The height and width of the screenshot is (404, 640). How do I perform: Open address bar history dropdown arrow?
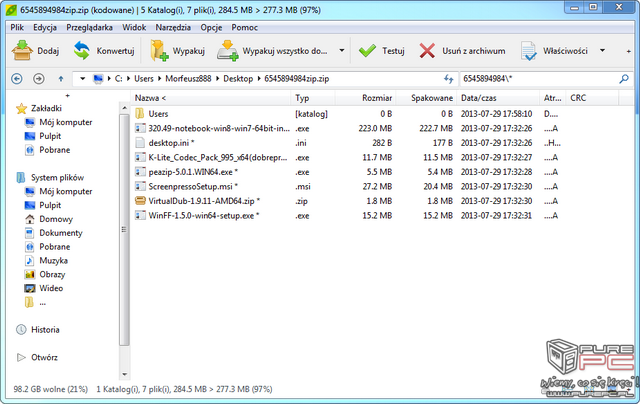82,79
